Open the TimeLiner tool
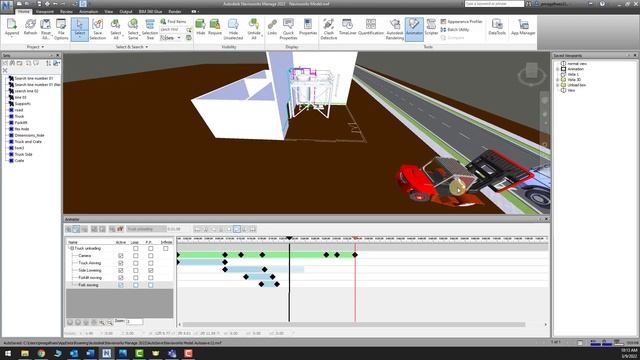 347,27
